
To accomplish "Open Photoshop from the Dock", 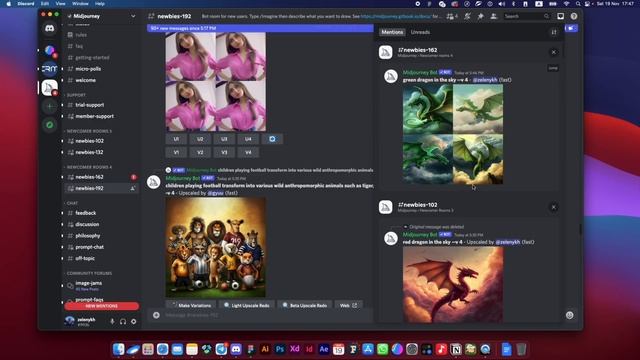I will [x=280, y=349].
